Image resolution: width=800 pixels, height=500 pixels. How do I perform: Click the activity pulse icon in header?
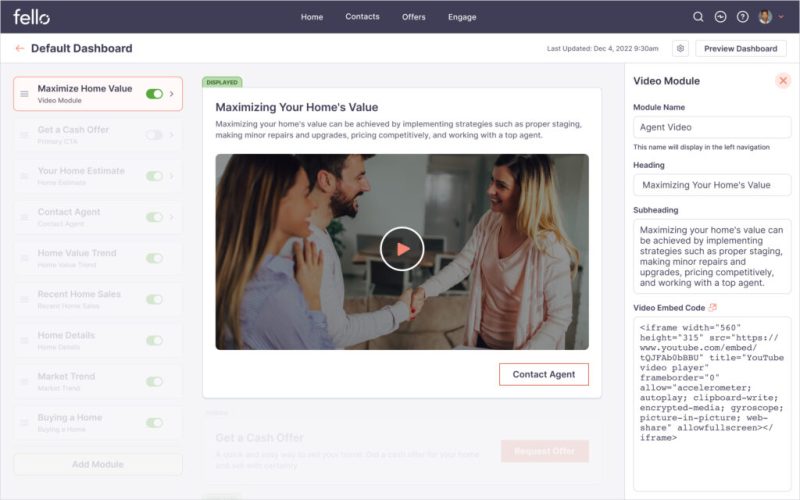[x=721, y=17]
